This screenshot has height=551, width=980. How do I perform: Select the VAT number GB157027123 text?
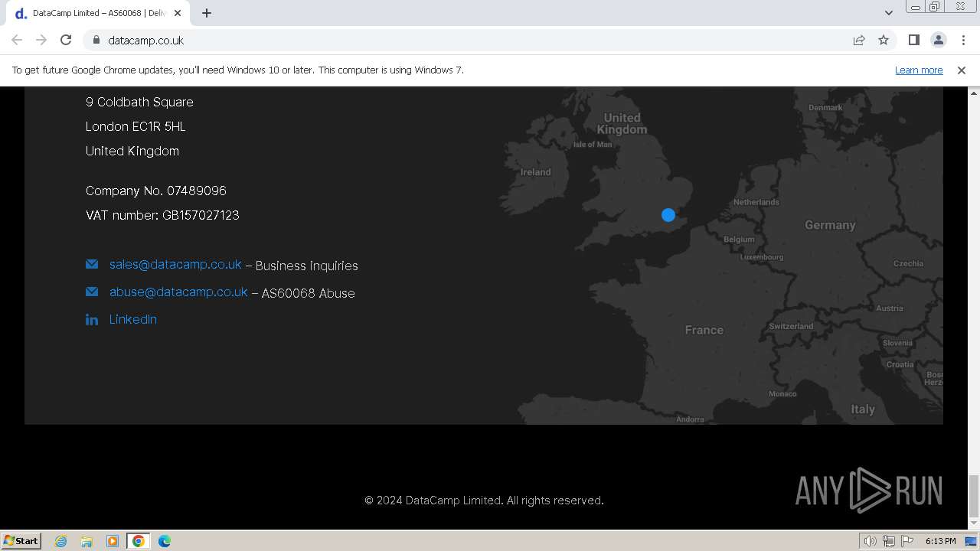click(162, 215)
